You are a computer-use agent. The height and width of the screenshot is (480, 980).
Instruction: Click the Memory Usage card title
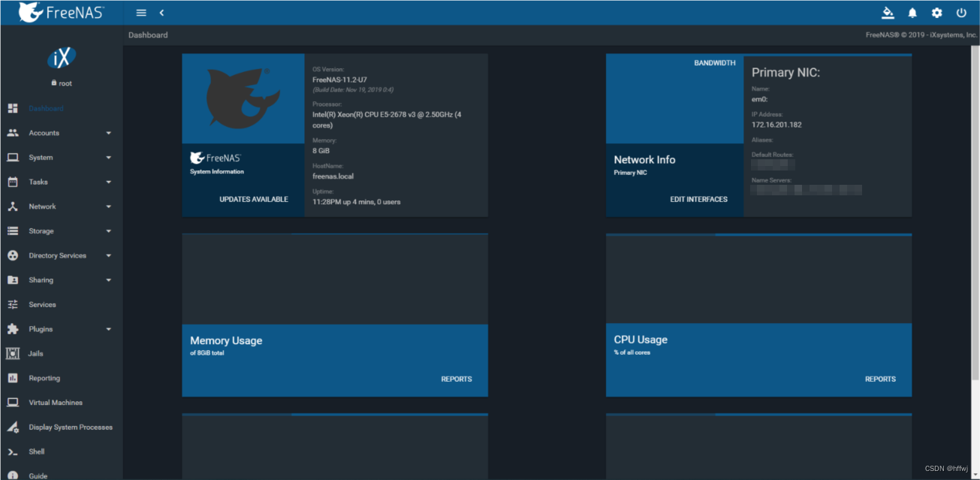pyautogui.click(x=226, y=341)
